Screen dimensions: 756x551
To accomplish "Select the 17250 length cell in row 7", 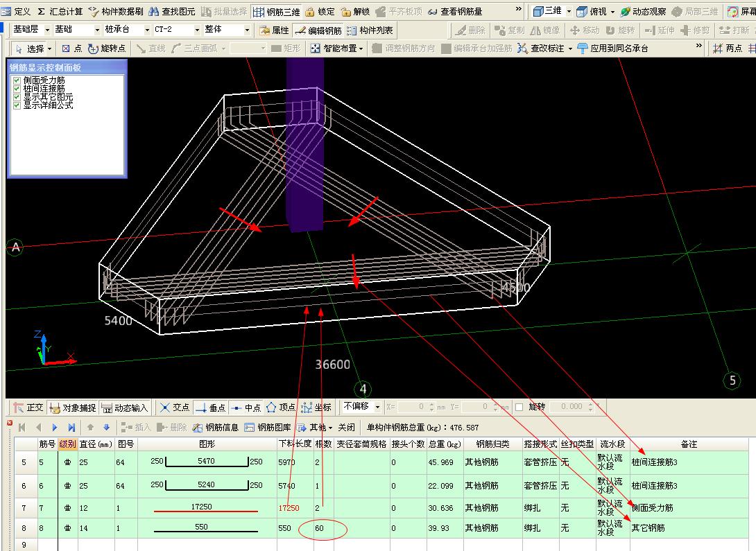I will tap(289, 508).
